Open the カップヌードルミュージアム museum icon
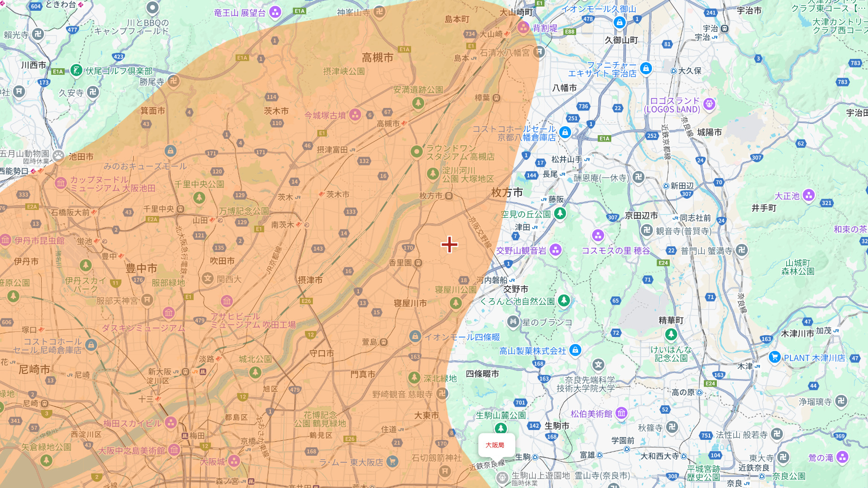The image size is (868, 488). click(x=61, y=183)
